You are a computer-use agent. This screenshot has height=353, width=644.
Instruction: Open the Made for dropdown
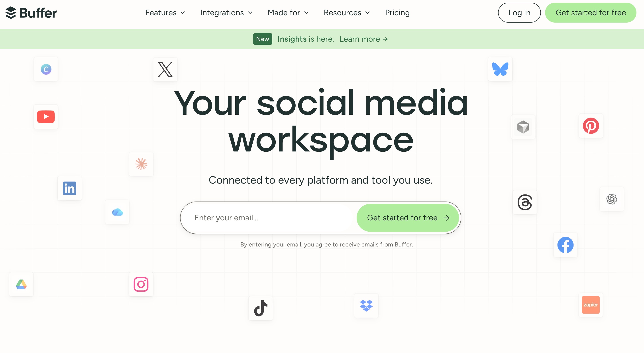click(288, 13)
